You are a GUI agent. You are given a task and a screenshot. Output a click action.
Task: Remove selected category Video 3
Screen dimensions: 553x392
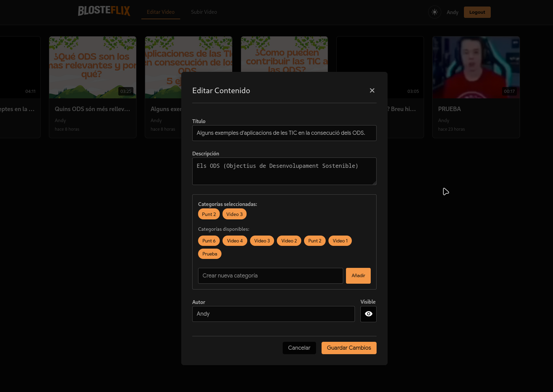point(234,214)
